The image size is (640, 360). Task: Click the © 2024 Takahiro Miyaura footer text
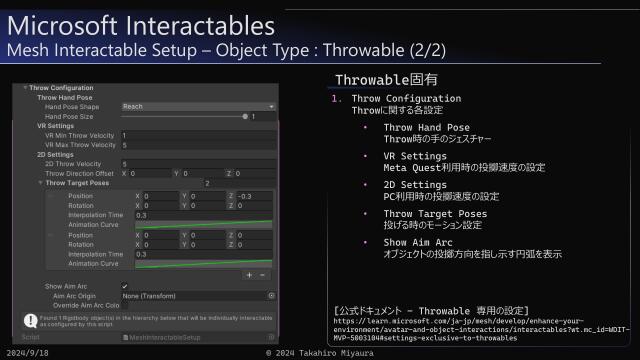(320, 353)
